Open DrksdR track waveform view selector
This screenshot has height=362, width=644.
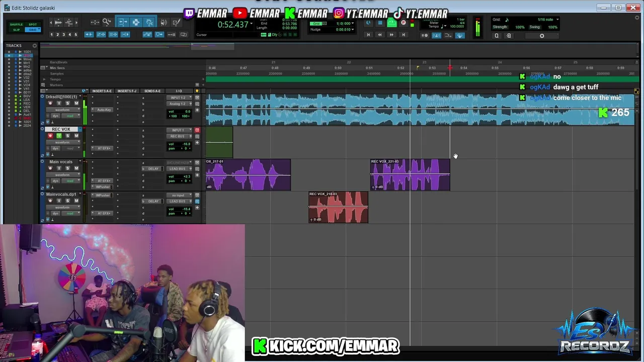click(63, 110)
